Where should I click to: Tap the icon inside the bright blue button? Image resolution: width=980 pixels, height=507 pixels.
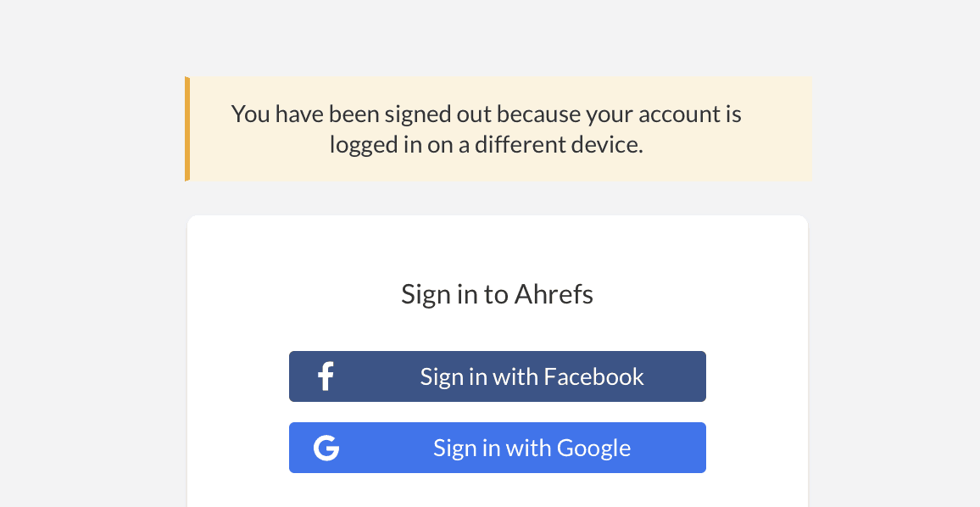(326, 447)
